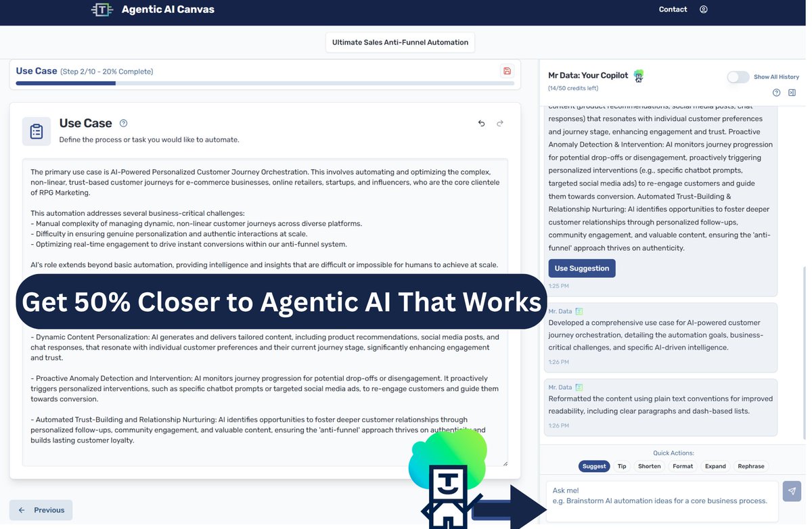This screenshot has height=529, width=812.
Task: Click icon beside Mr. Data 'Reformatted the content' message
Action: [x=579, y=388]
